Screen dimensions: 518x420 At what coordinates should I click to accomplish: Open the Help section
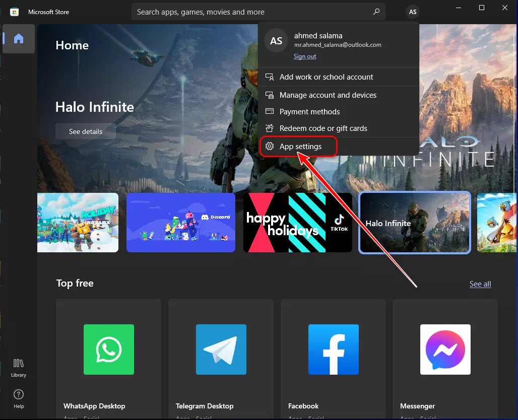19,399
